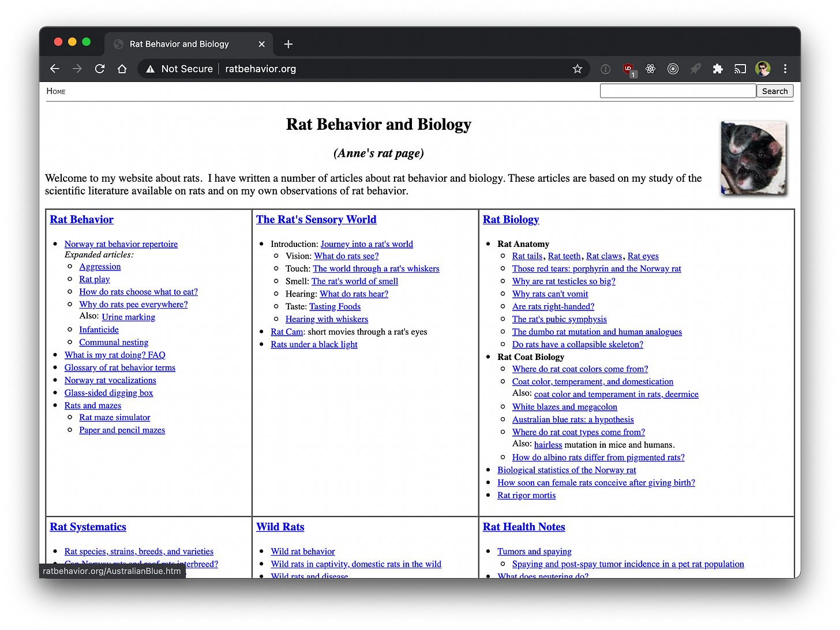This screenshot has width=840, height=630.
Task: Open Are rats right-handed? link
Action: [553, 306]
